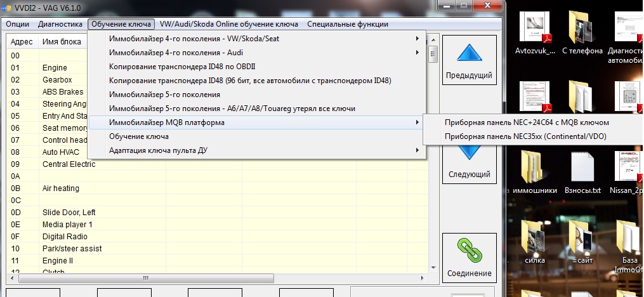The width and height of the screenshot is (644, 297).
Task: Open the Опции menu
Action: click(x=17, y=24)
